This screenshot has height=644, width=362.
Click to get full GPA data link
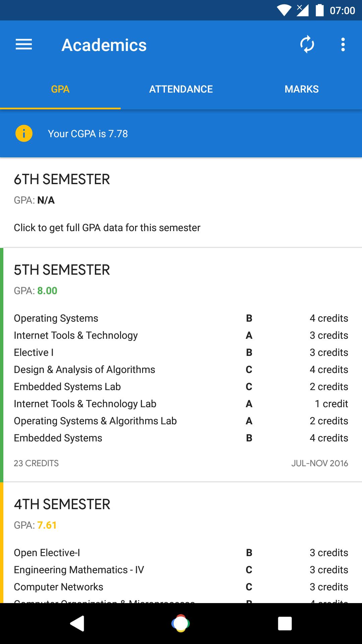tap(107, 228)
